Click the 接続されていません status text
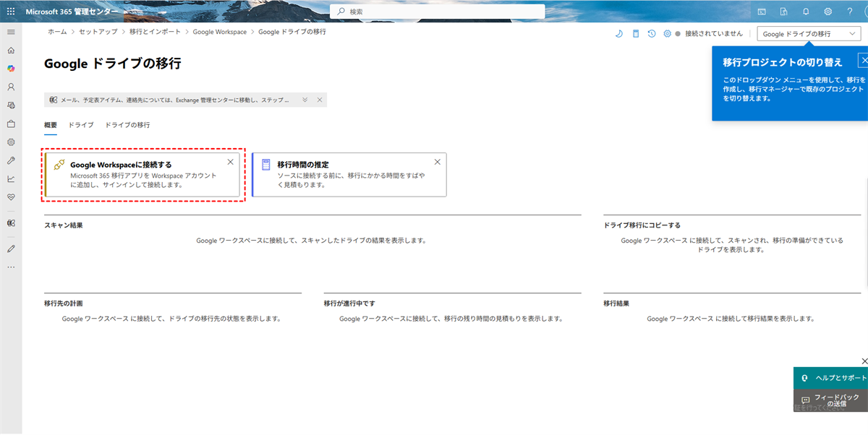The height and width of the screenshot is (435, 868). pos(714,34)
